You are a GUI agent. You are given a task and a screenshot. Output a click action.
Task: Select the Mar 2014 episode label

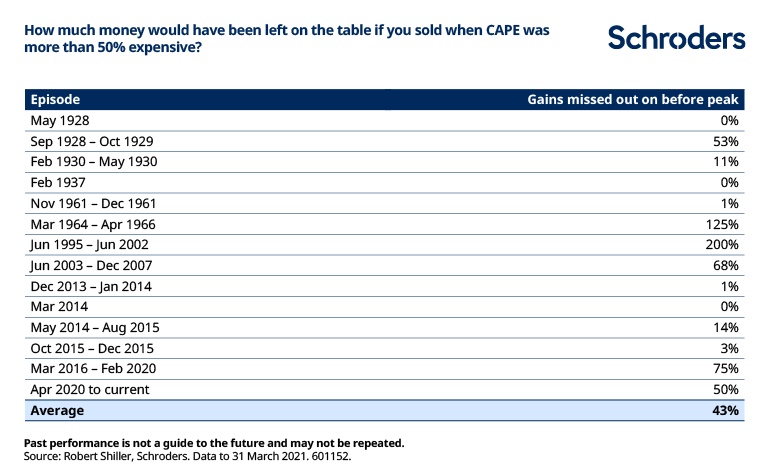tap(59, 307)
